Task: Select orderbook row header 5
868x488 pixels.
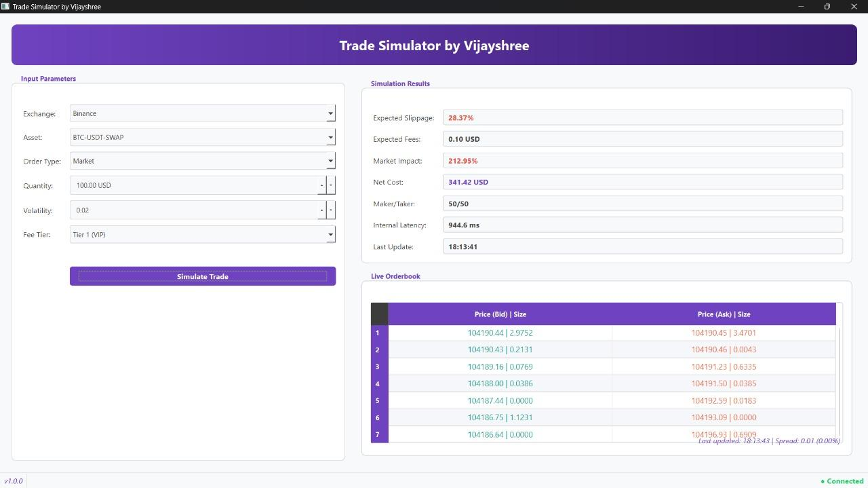Action: click(379, 401)
